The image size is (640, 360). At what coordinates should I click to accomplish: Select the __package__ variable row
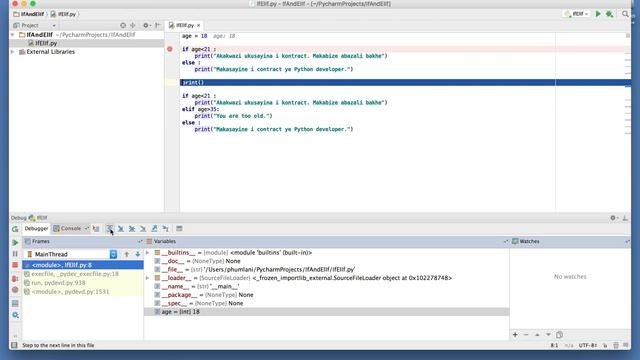point(327,295)
